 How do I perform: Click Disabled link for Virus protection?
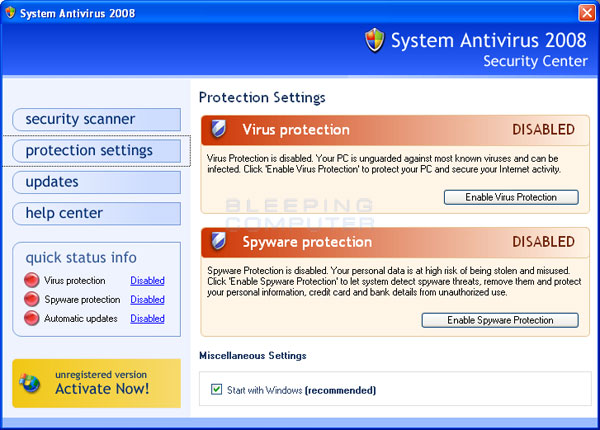point(147,281)
